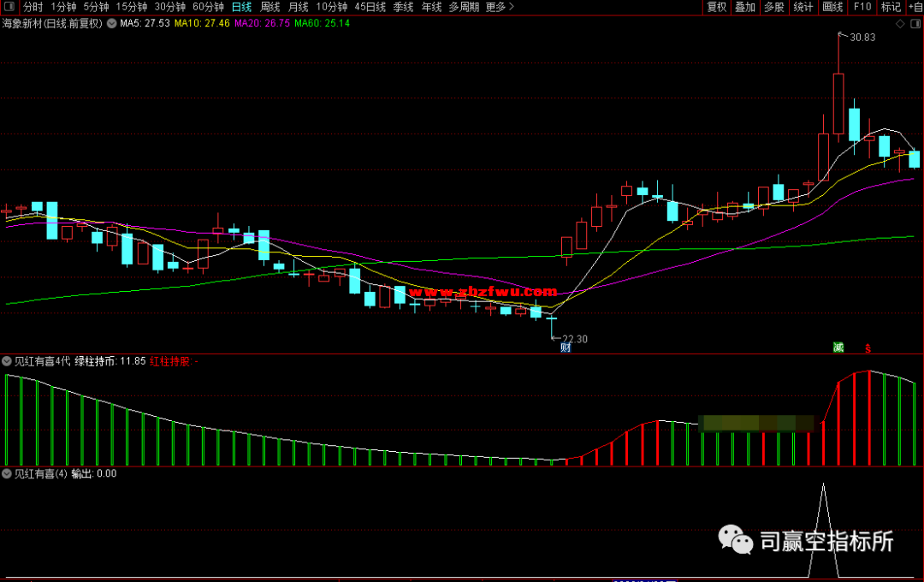This screenshot has width=924, height=582.
Task: Click the 见红有喜4代 indicator name
Action: pos(43,361)
